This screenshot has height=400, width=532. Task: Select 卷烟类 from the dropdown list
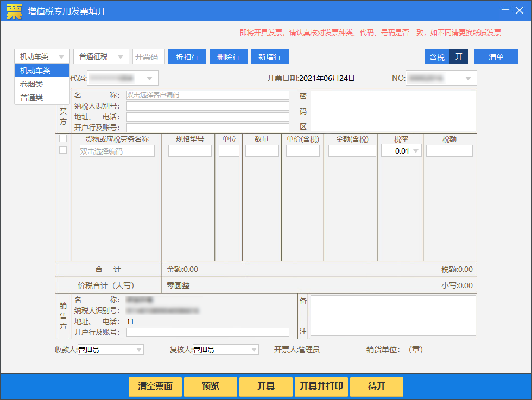[x=32, y=84]
